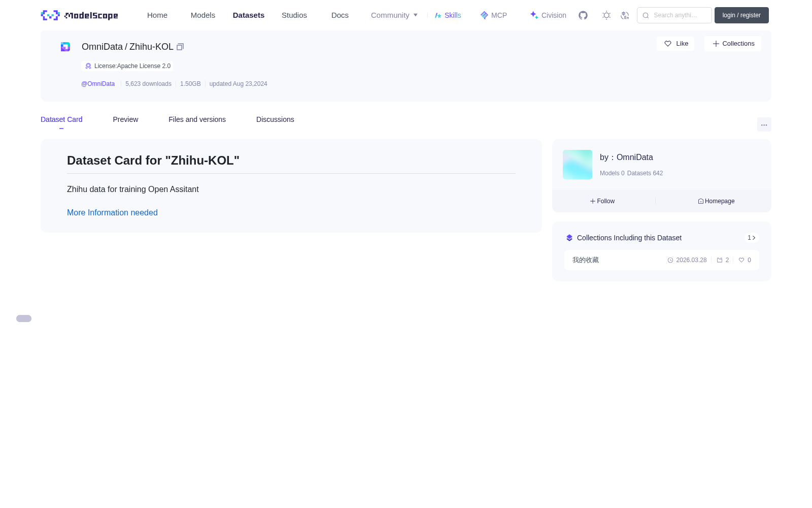
Task: Click the clock icon beside 2026.03.28
Action: coord(670,260)
